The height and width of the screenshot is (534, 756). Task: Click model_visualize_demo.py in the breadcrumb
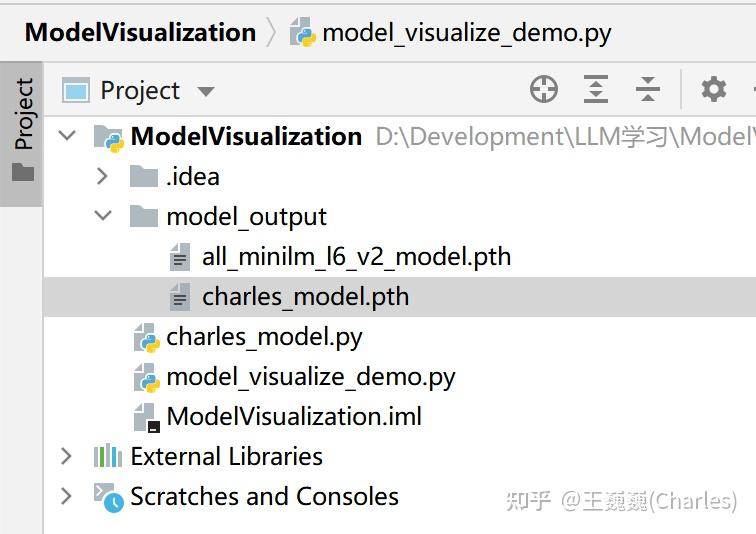(466, 32)
